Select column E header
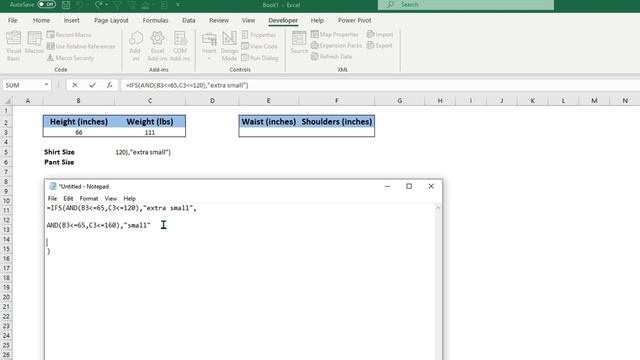Viewport: 640px width, 360px height. 268,100
